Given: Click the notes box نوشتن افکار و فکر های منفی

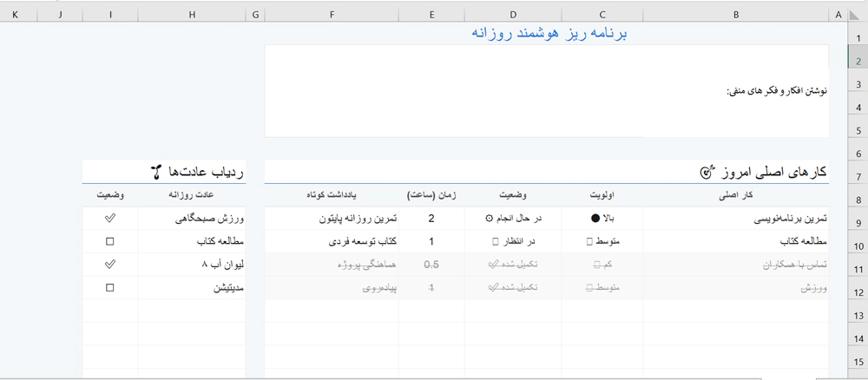Looking at the screenshot, I should (x=547, y=91).
